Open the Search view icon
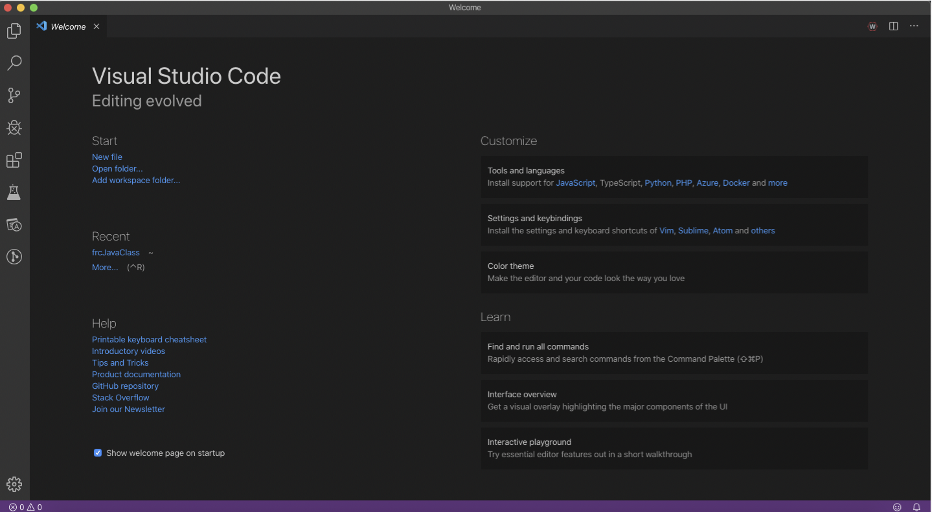932x512 pixels. [x=14, y=62]
